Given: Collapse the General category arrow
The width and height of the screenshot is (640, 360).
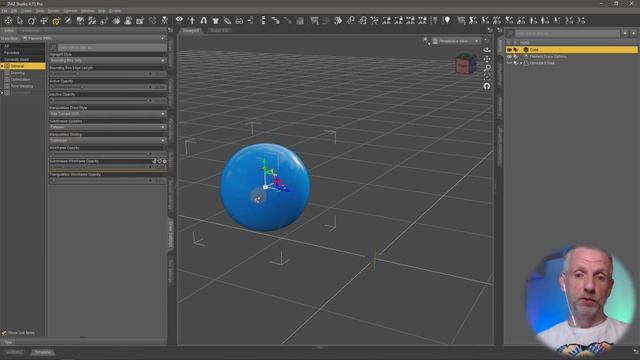Looking at the screenshot, I should point(2,66).
